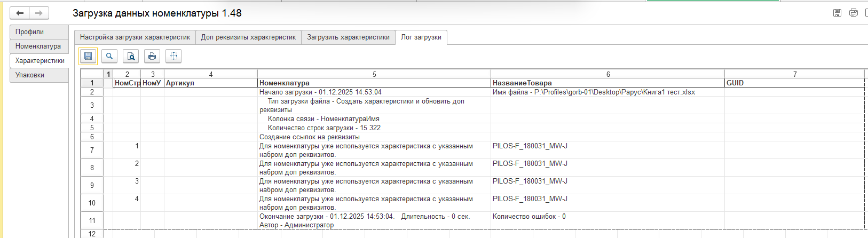Switch to the Номенклатура side tab

pos(39,46)
